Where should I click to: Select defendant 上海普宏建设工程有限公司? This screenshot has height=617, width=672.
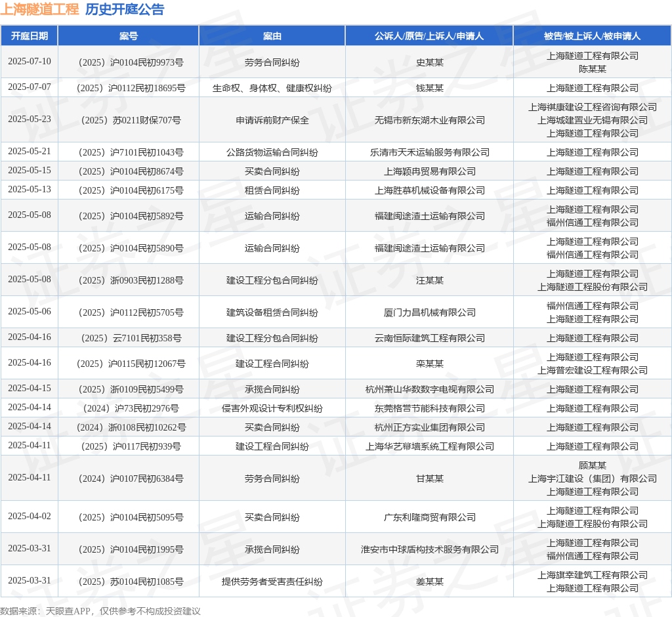593,370
